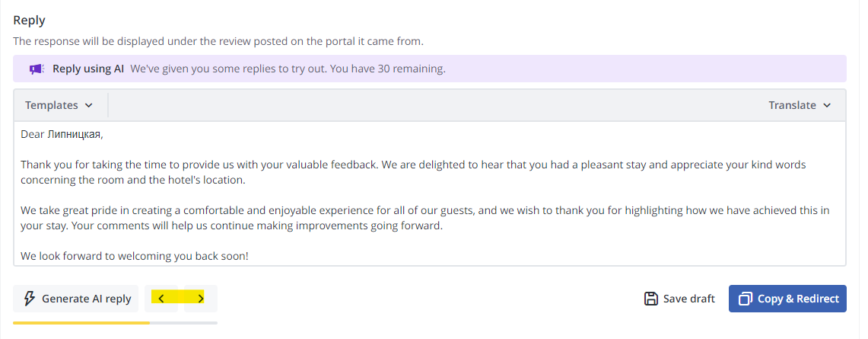Image resolution: width=868 pixels, height=339 pixels.
Task: Click the copy icon on the Copy & Redirect button
Action: 746,299
